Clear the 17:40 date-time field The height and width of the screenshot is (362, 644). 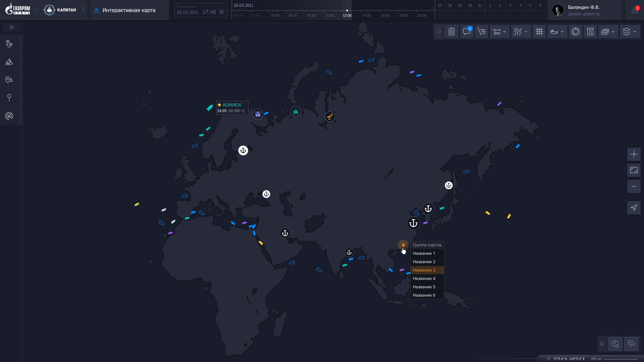[x=221, y=12]
